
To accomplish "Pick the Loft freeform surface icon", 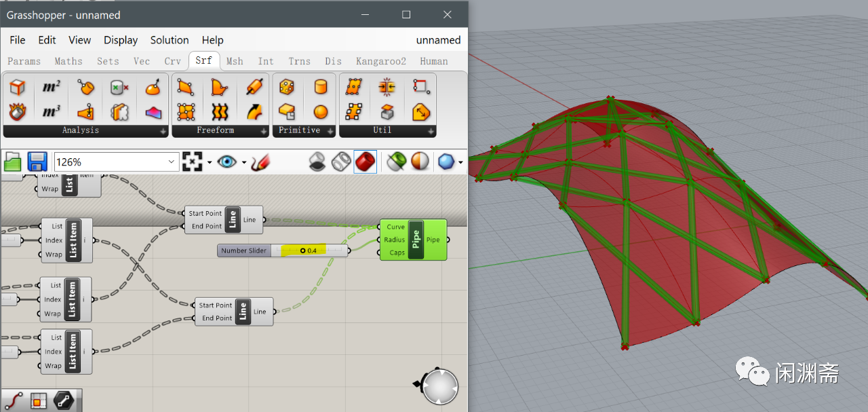I will pyautogui.click(x=219, y=111).
